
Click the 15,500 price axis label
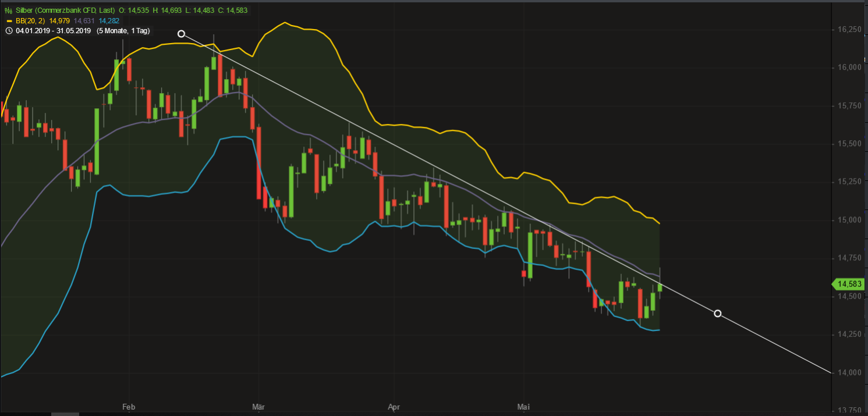click(851, 144)
